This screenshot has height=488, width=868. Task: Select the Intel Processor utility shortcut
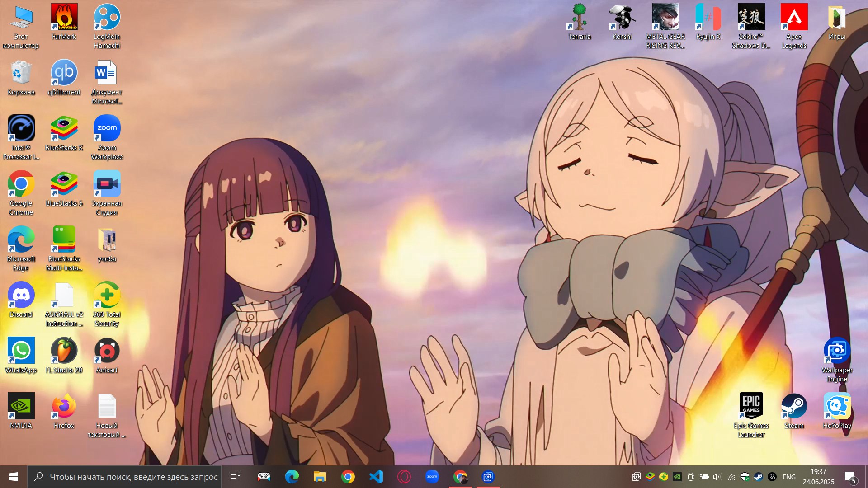click(x=21, y=138)
